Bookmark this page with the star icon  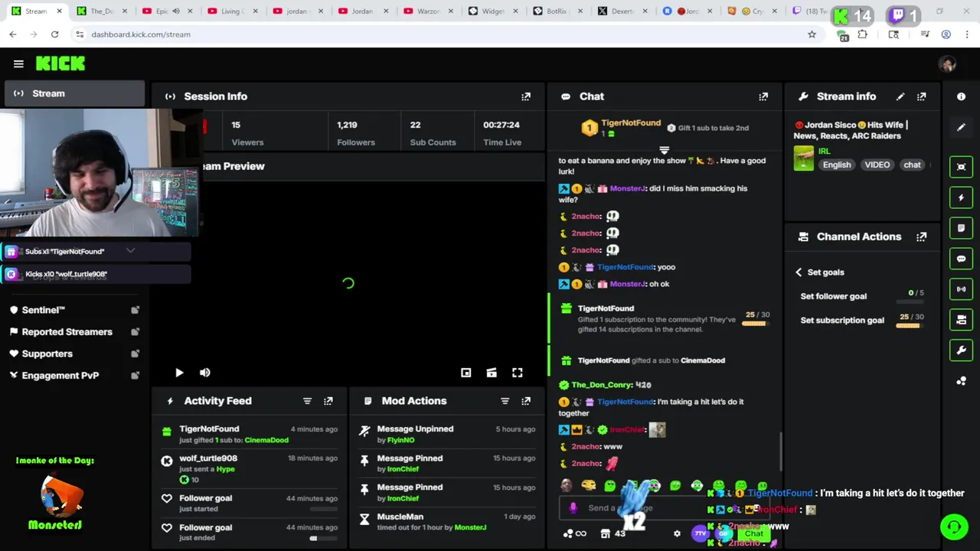pos(812,34)
